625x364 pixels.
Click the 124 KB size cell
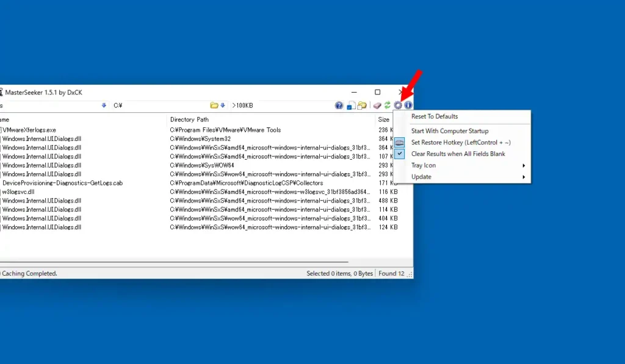tap(388, 227)
